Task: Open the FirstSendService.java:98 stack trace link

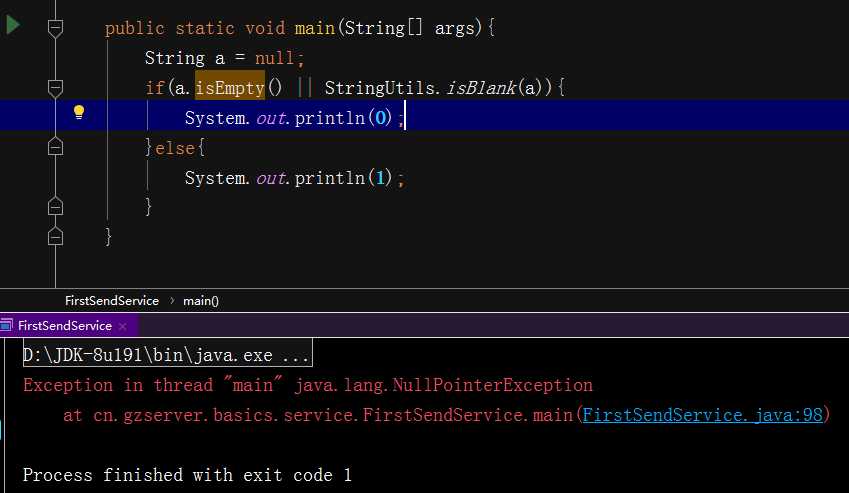Action: coord(702,414)
